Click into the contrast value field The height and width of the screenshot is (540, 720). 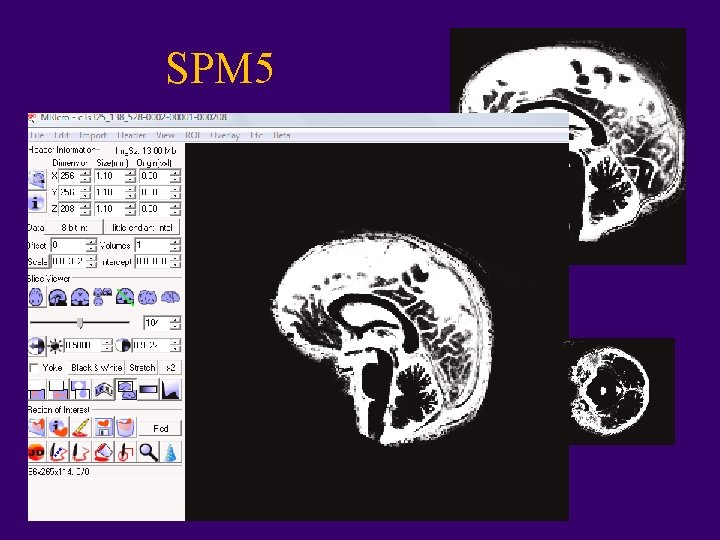(x=151, y=345)
